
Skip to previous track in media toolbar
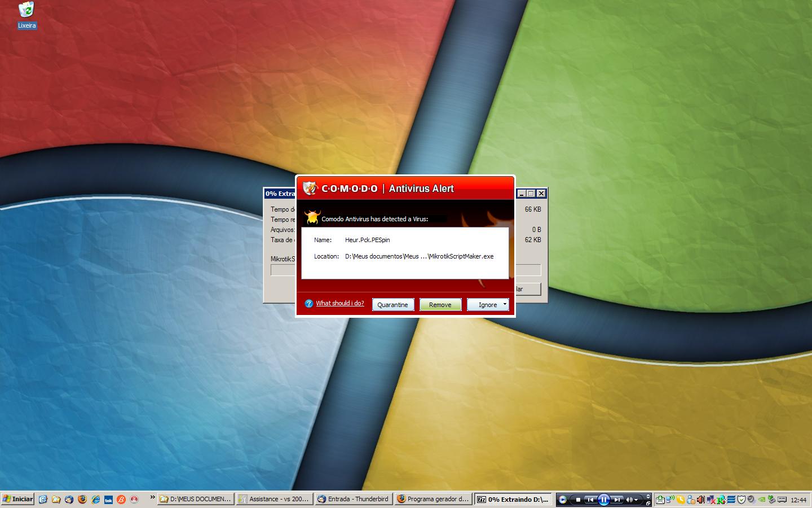[x=590, y=500]
